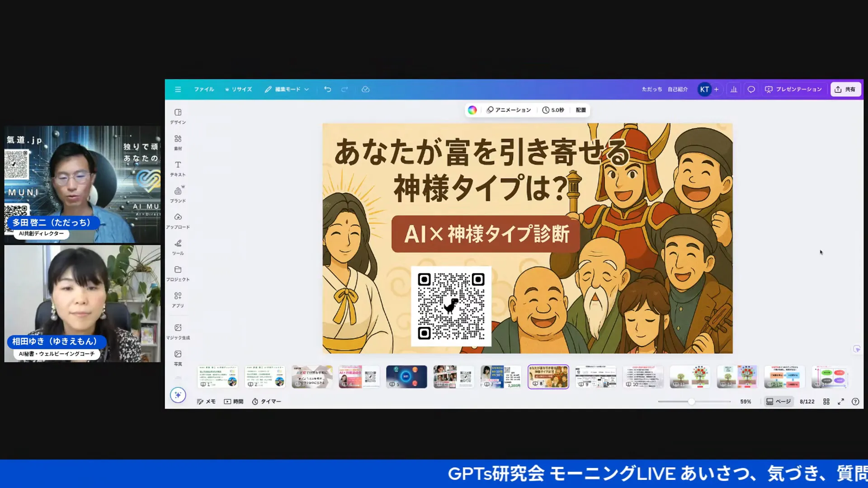
Task: Open the 素材 elements panel
Action: (x=178, y=142)
